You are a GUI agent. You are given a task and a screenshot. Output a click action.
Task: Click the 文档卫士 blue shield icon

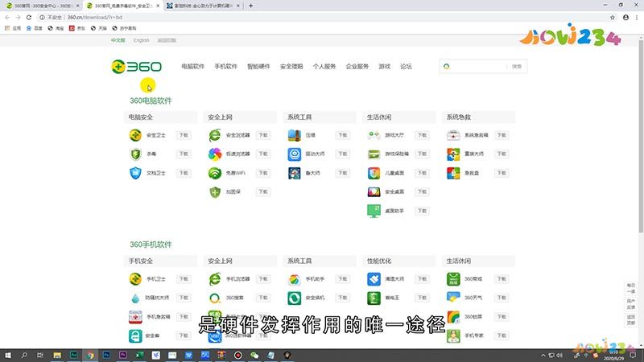pos(135,173)
